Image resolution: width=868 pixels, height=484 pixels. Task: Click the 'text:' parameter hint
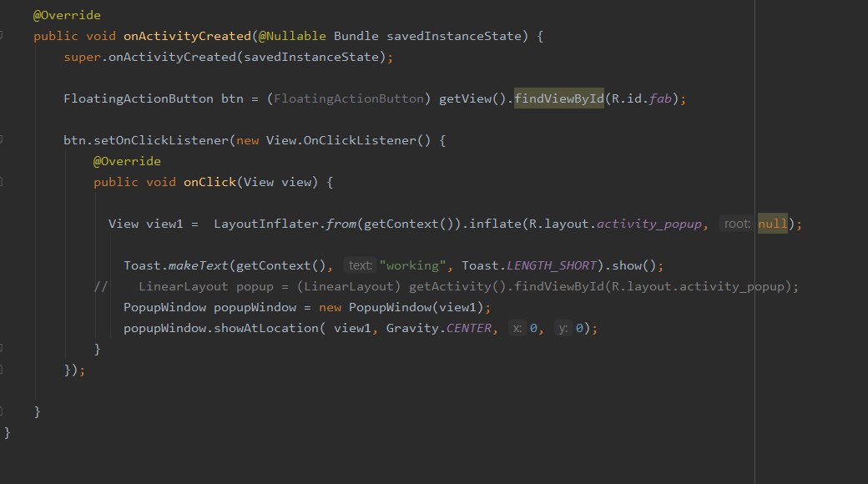(360, 266)
